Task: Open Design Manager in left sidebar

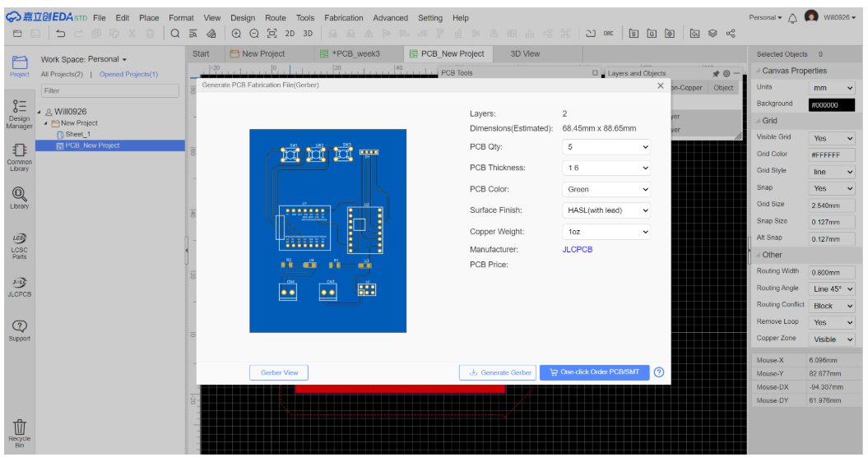Action: coord(20,114)
